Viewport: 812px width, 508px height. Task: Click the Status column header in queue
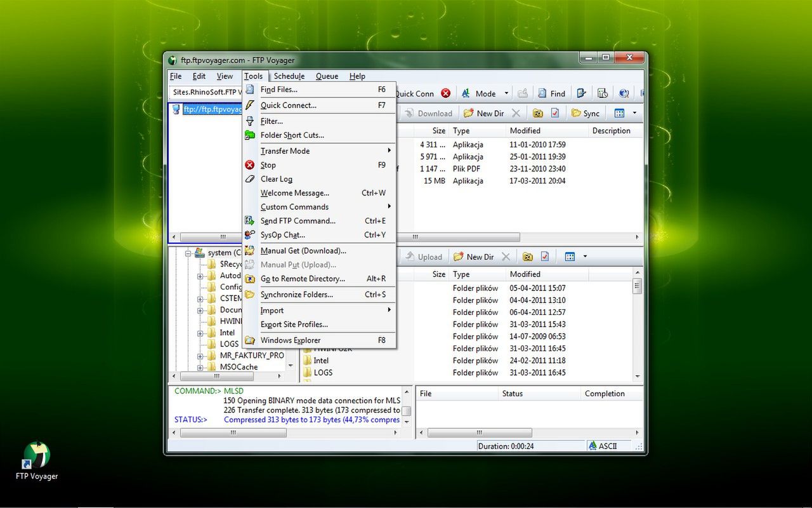point(539,394)
